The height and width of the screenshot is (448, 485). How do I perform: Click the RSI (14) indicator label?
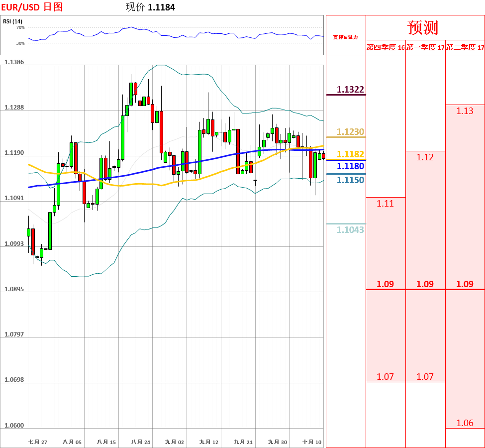point(12,21)
